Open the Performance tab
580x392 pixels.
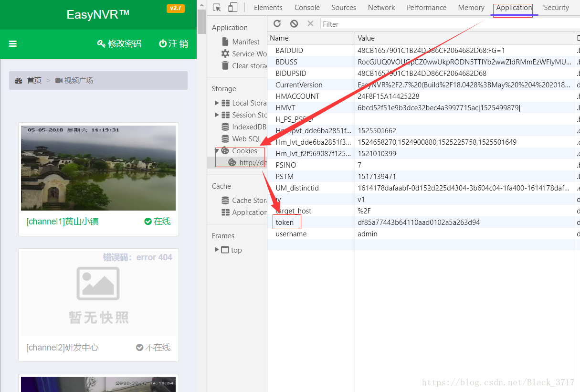[x=426, y=8]
